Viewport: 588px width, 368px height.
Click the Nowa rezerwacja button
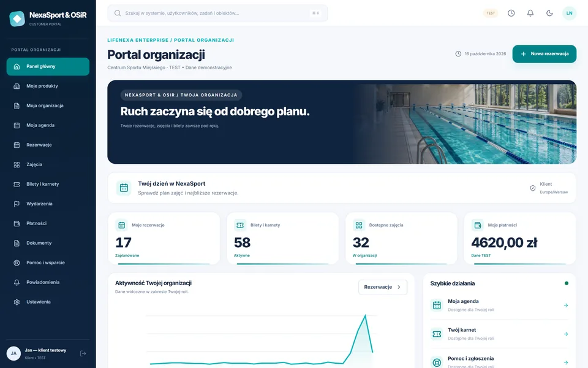(544, 54)
